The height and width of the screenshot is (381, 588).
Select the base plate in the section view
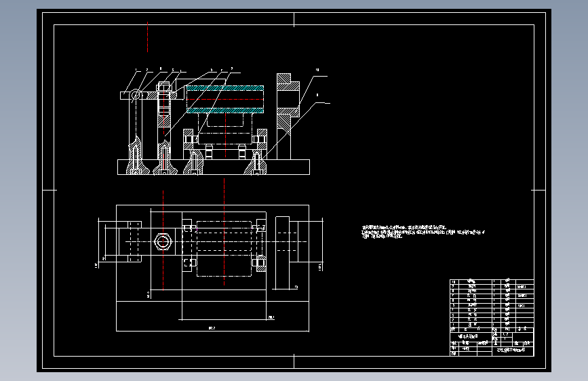point(214,167)
